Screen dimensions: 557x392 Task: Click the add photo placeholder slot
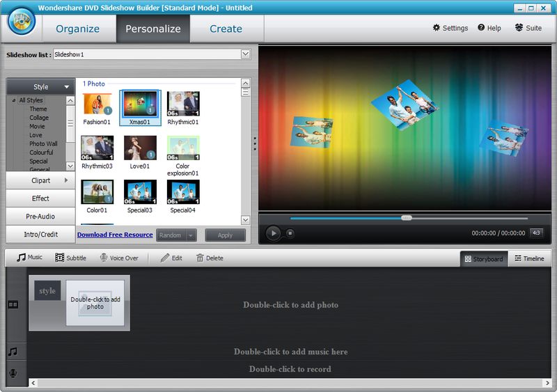pos(95,303)
